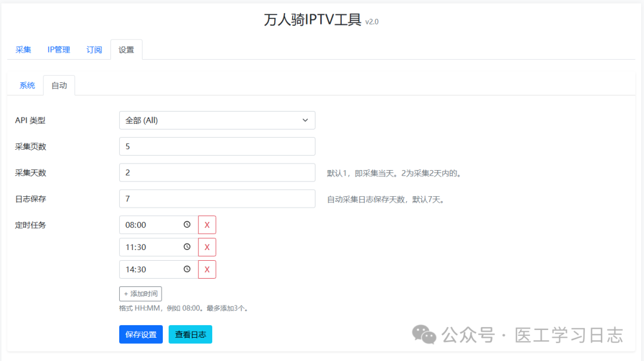Switch to the IP管理 tab
Viewport: 644px width, 361px height.
[58, 50]
